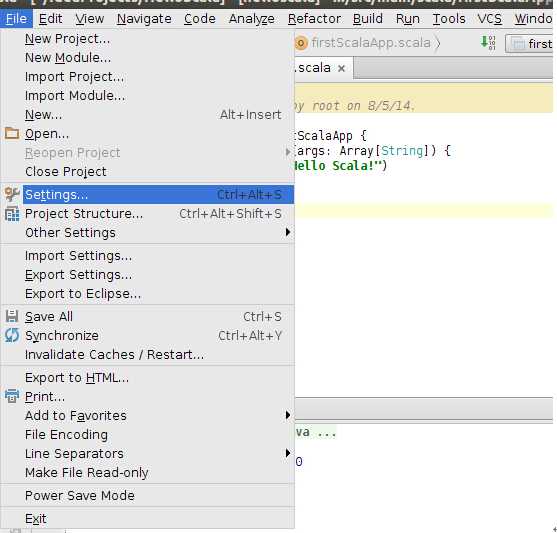Close the File menu in menu bar
The height and width of the screenshot is (533, 557).
pyautogui.click(x=16, y=18)
